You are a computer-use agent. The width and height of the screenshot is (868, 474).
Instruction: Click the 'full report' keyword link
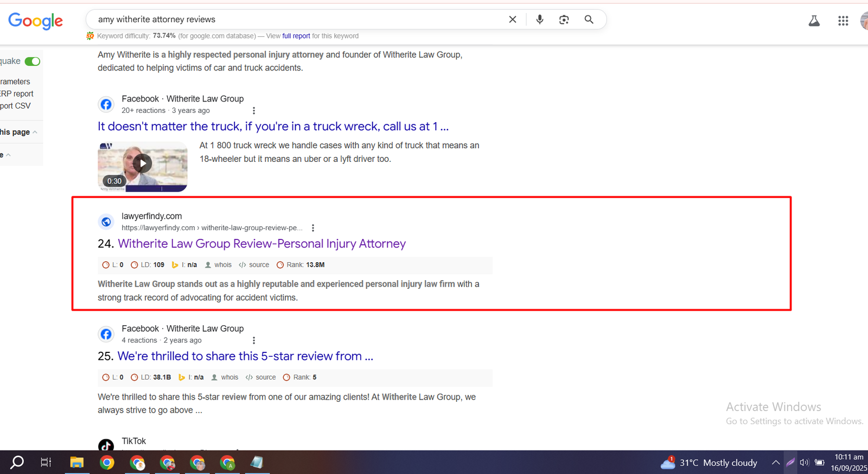[x=296, y=36]
